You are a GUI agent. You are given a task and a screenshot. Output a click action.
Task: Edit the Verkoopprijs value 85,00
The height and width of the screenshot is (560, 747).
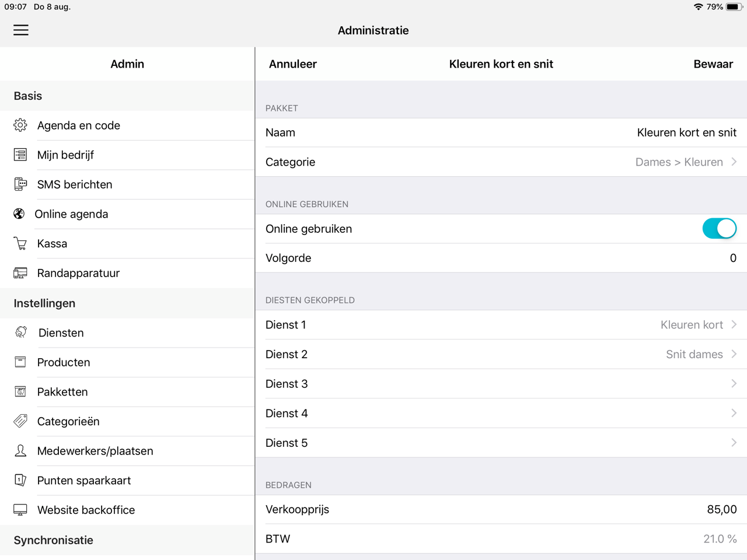(722, 509)
